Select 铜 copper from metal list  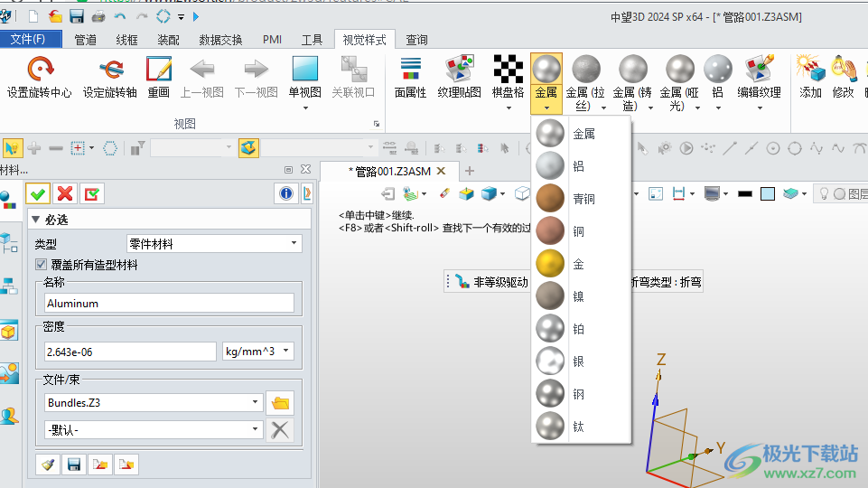pos(582,231)
